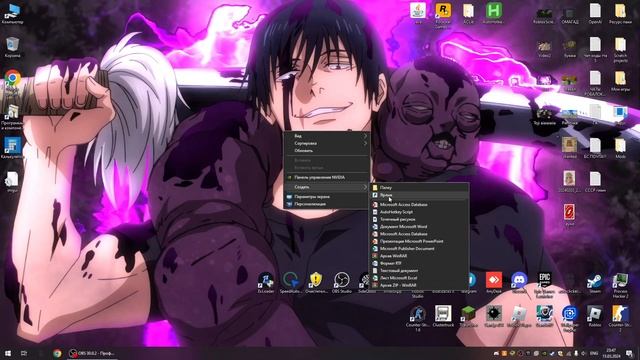Create an Архив ZIP - WinRAR file
The width and height of the screenshot is (640, 360).
(x=419, y=285)
